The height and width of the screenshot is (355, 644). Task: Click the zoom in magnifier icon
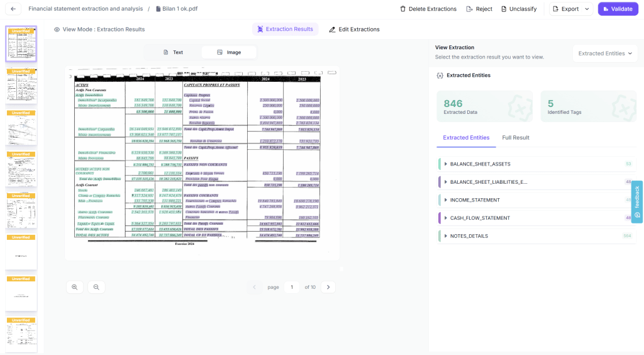click(75, 287)
